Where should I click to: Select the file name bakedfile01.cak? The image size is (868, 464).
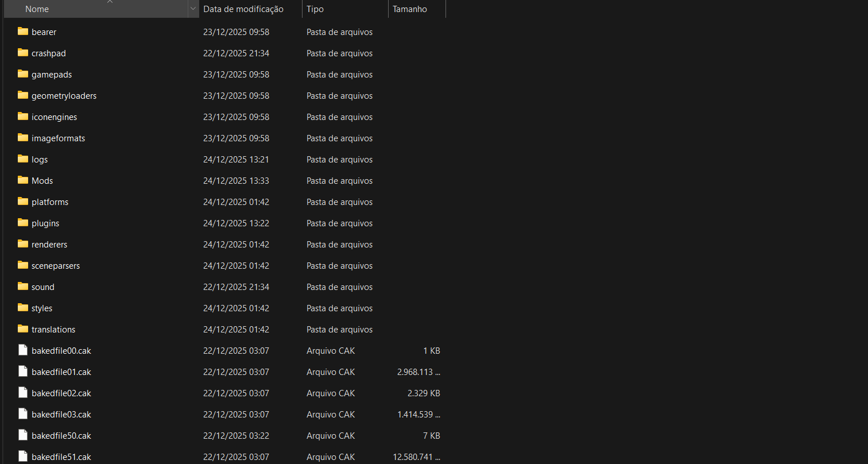pyautogui.click(x=61, y=372)
